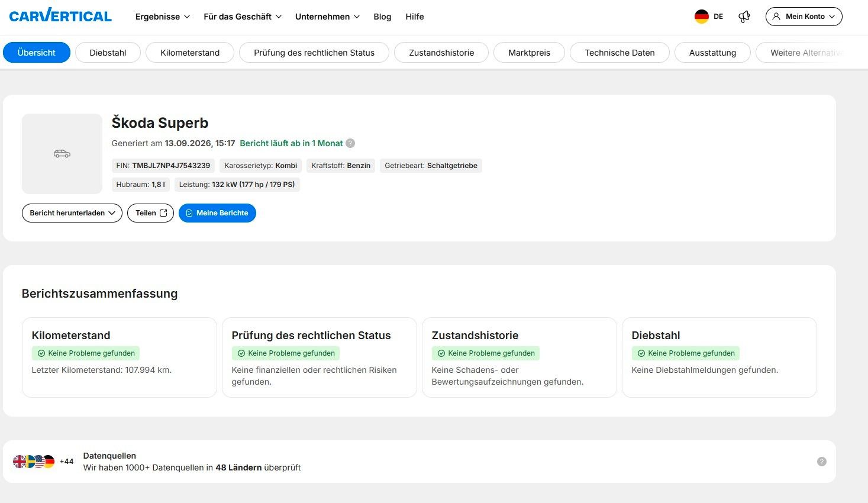The width and height of the screenshot is (868, 503).
Task: Open the Hilfe link
Action: point(415,17)
